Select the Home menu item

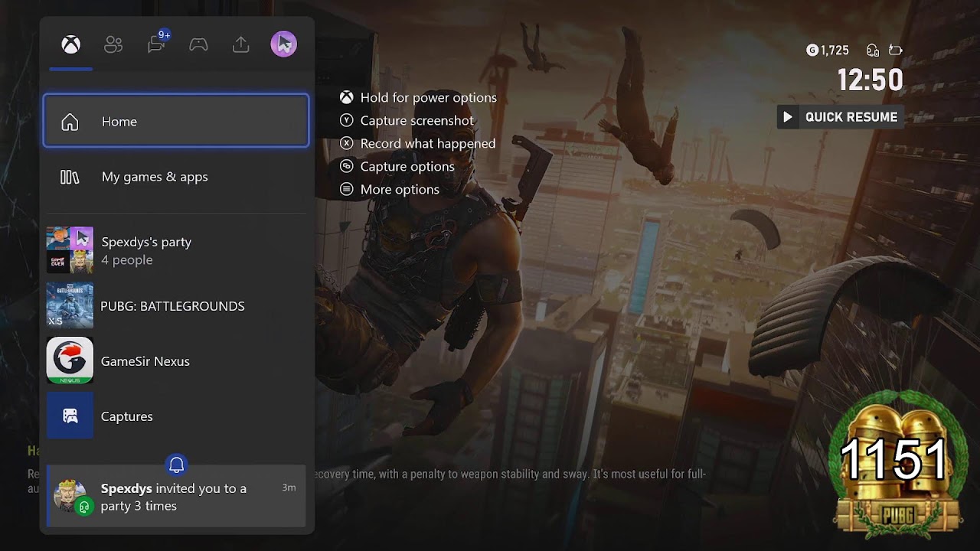[x=176, y=121]
